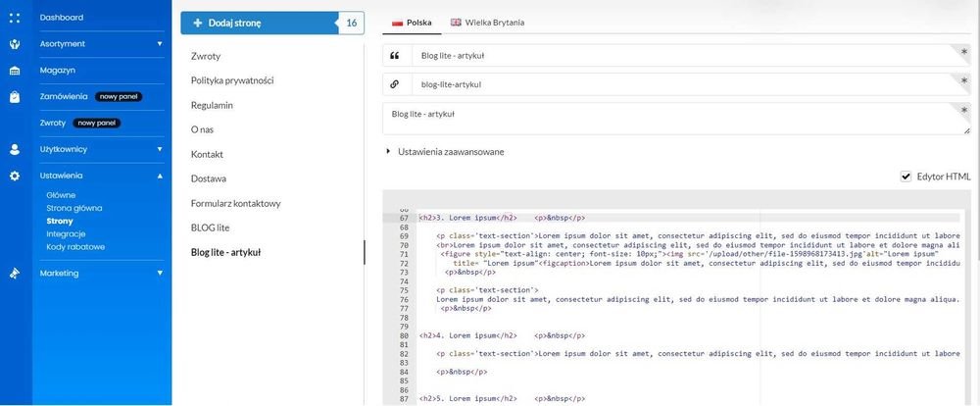Click the Użytkownicy person icon
This screenshot has width=980, height=406.
click(15, 149)
